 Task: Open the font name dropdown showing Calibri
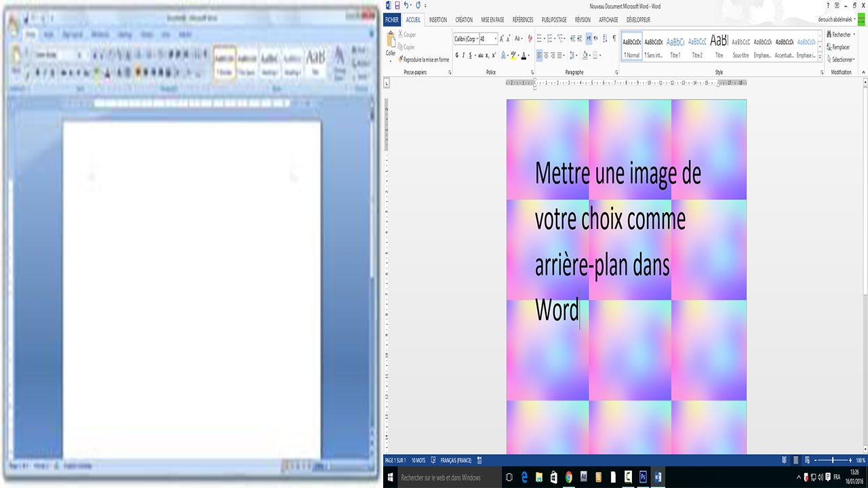tap(466, 39)
